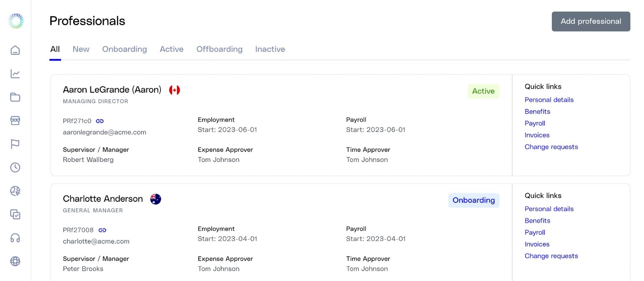Open Charlotte Anderson's Payroll quick link
The image size is (644, 281).
(535, 232)
